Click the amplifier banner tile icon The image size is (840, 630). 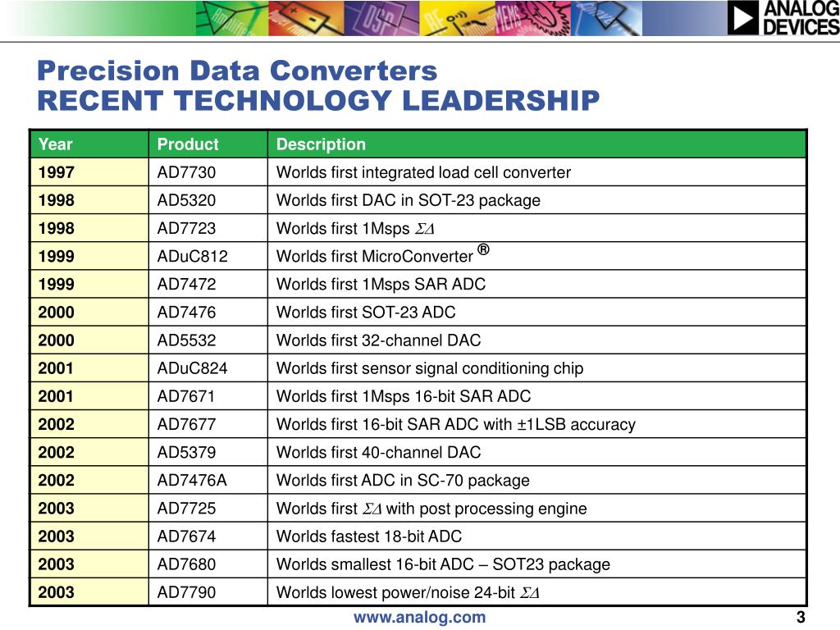[231, 18]
